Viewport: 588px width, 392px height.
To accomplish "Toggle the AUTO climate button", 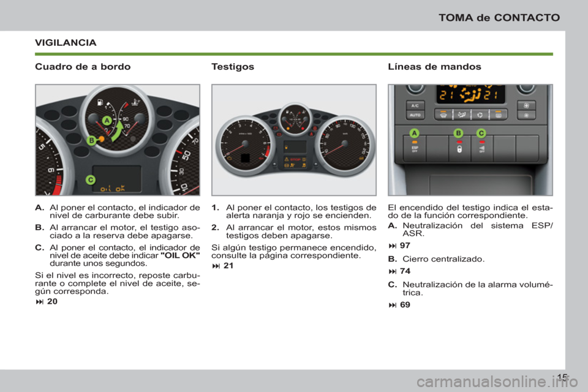I will coord(415,115).
